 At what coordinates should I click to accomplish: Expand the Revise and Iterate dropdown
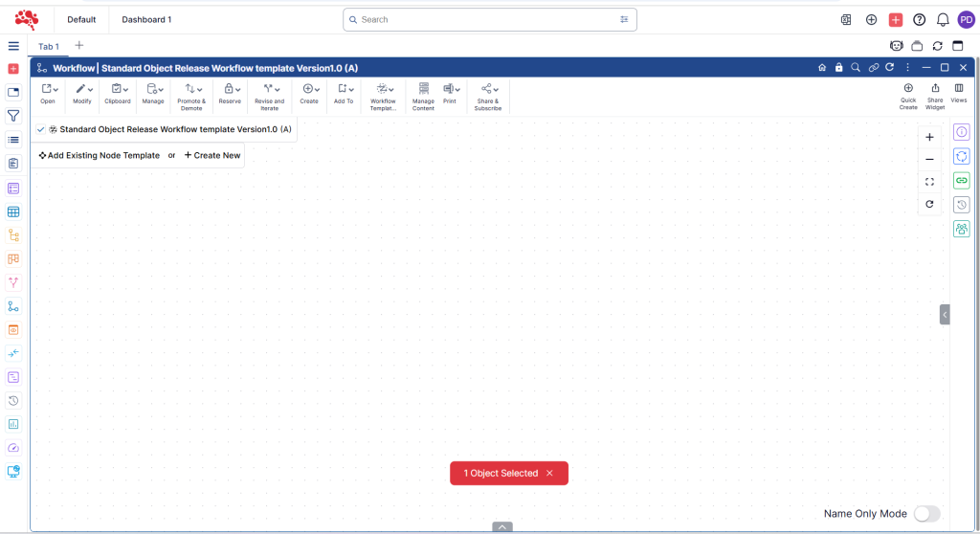pos(269,94)
